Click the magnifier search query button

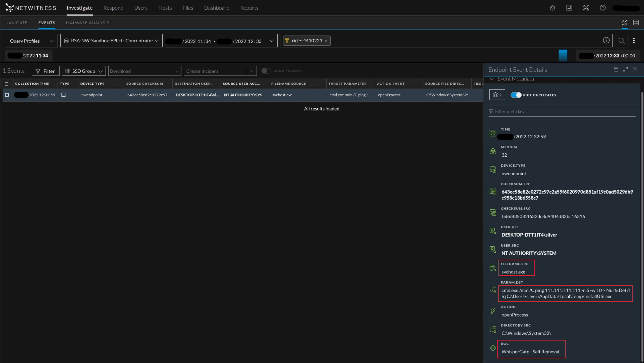point(621,41)
